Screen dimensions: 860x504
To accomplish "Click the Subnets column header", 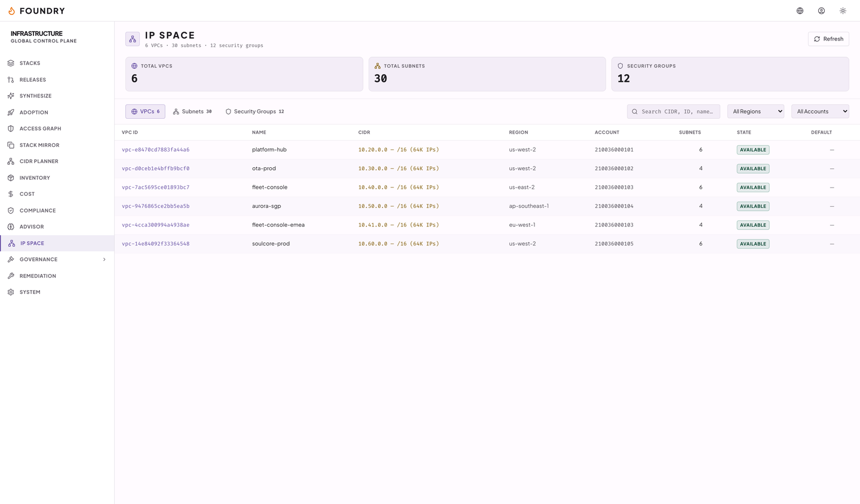I will [x=690, y=133].
